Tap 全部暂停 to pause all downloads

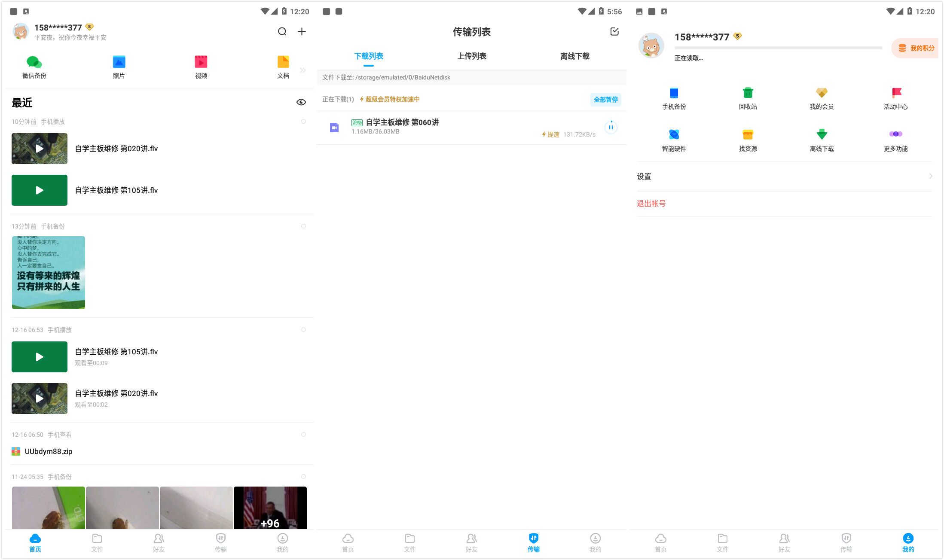coord(606,99)
